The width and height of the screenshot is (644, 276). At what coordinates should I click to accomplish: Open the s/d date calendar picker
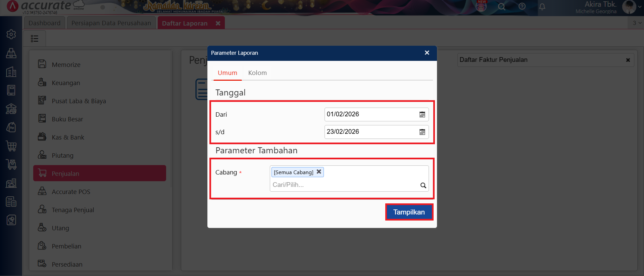click(422, 132)
